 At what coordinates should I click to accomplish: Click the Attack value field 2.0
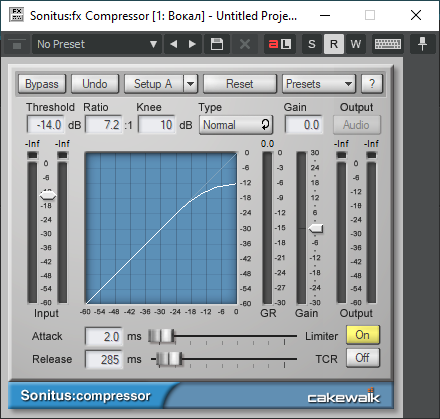tap(103, 336)
